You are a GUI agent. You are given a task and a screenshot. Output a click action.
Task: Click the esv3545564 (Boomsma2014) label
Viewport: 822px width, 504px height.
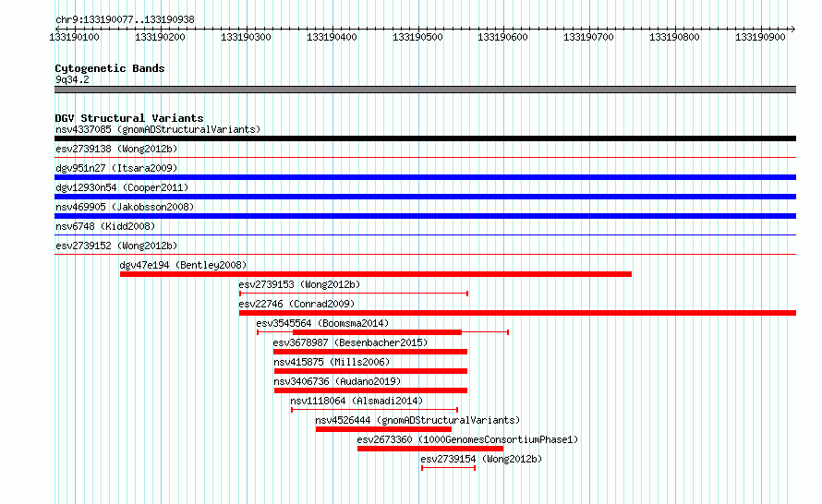coord(322,323)
